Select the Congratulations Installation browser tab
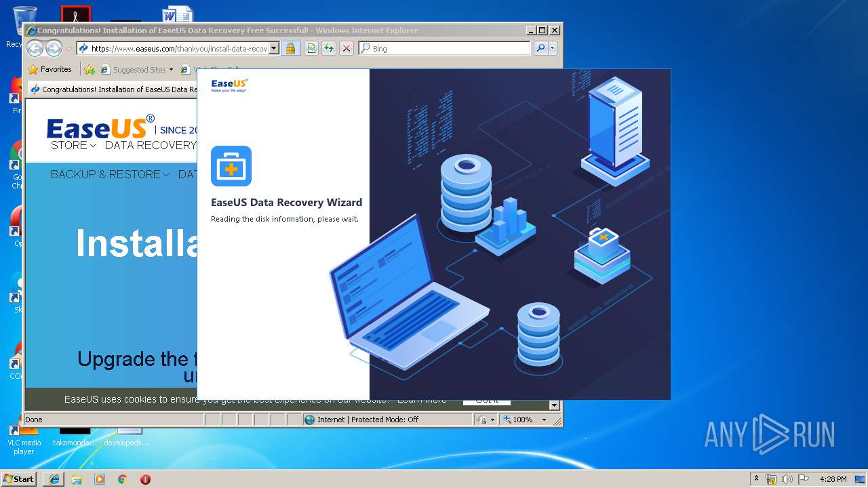 click(x=113, y=89)
